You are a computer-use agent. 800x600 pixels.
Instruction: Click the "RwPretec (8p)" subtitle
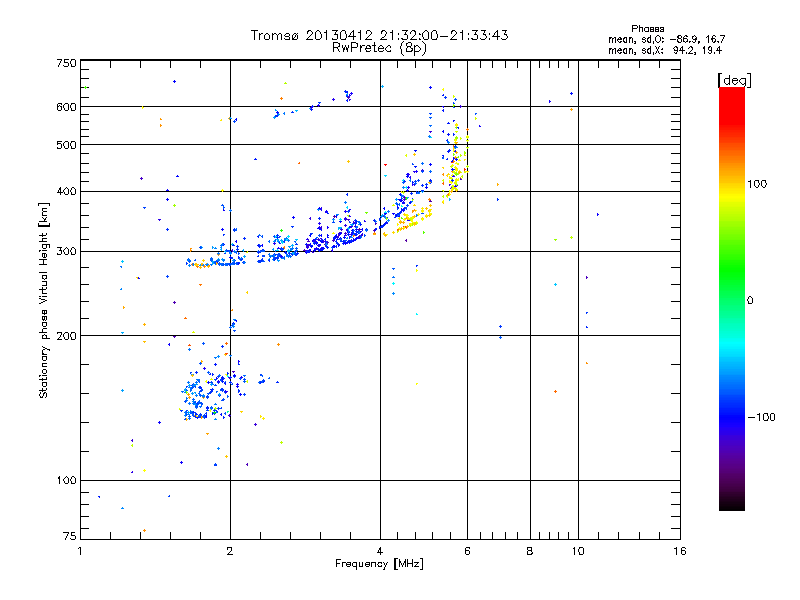(x=380, y=48)
